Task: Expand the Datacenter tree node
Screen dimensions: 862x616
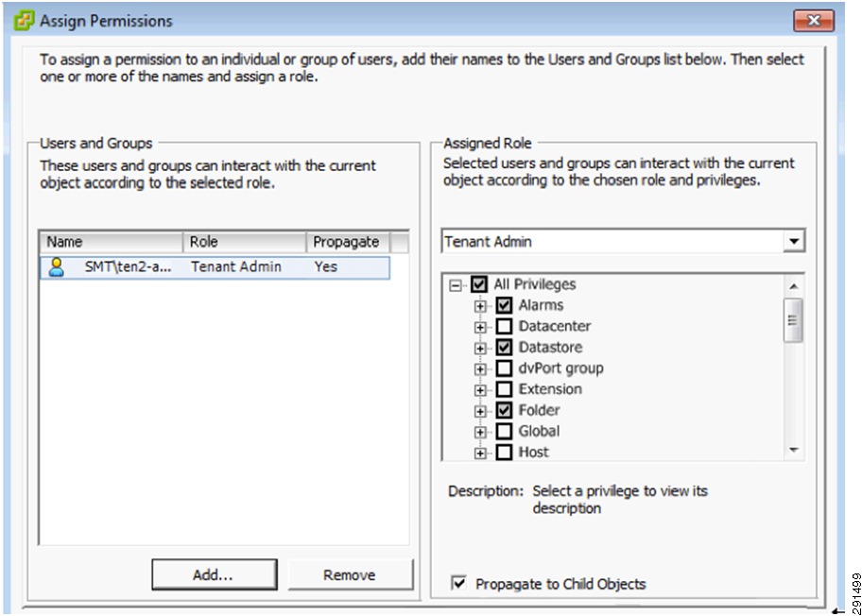Action: pos(480,328)
